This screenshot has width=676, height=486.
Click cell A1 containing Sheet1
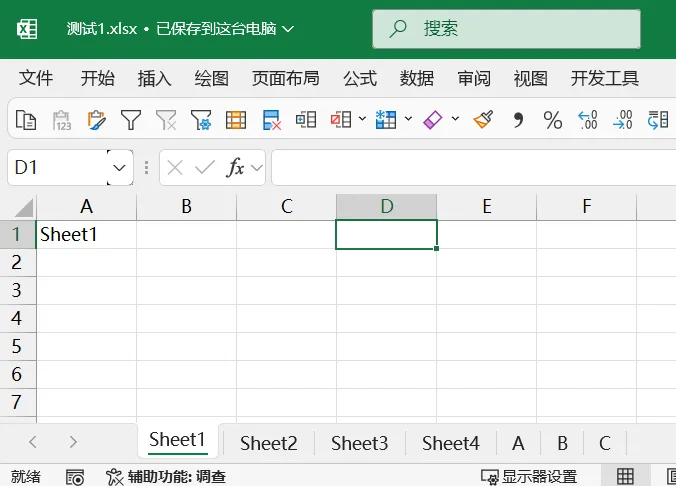point(87,235)
